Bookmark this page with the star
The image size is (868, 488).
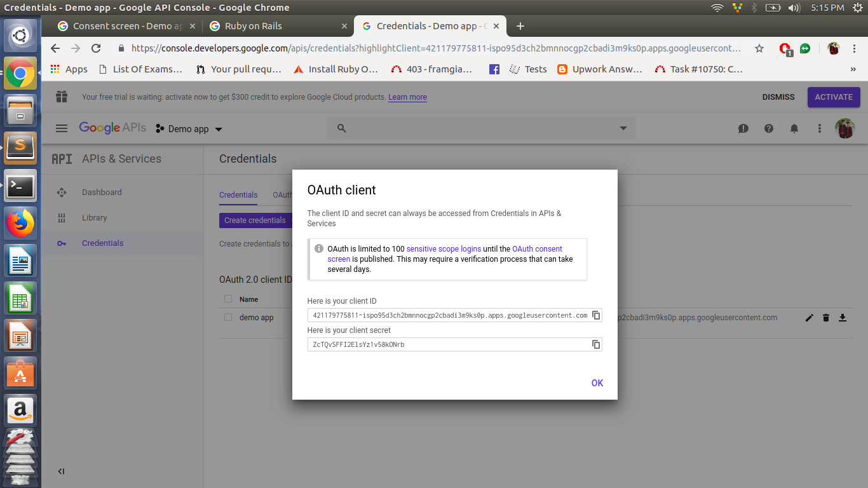pyautogui.click(x=759, y=48)
